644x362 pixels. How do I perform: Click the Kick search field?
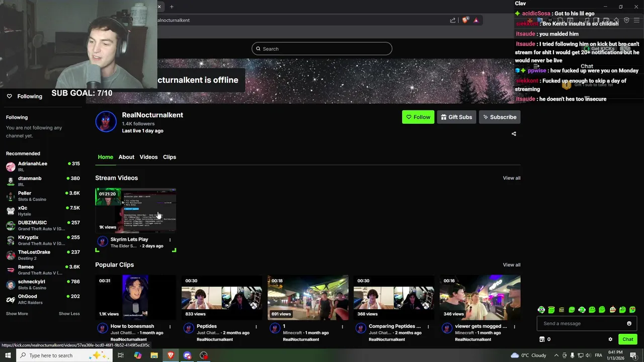pos(322,49)
